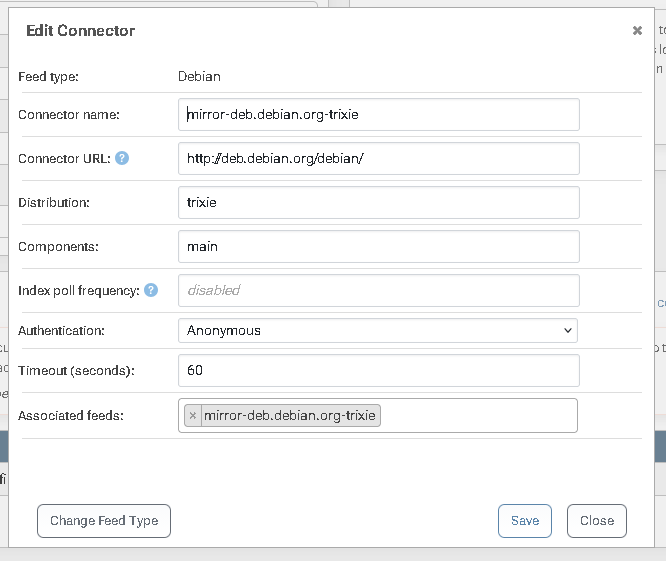The height and width of the screenshot is (561, 666).
Task: Click the Debian feed type value
Action: pos(199,76)
